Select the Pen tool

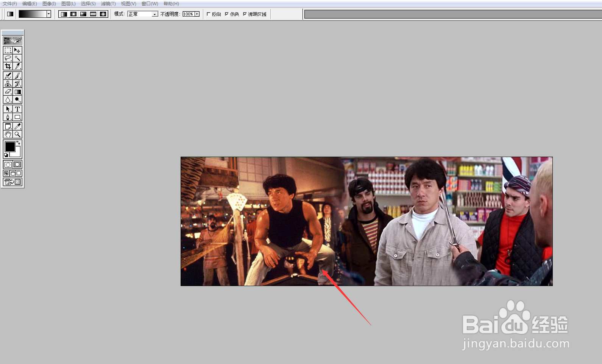pos(8,117)
